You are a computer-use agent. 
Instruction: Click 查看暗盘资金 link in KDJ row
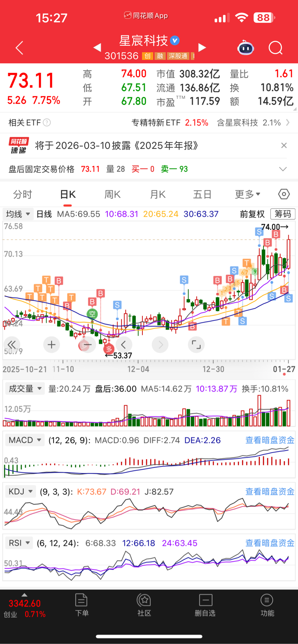click(x=270, y=492)
